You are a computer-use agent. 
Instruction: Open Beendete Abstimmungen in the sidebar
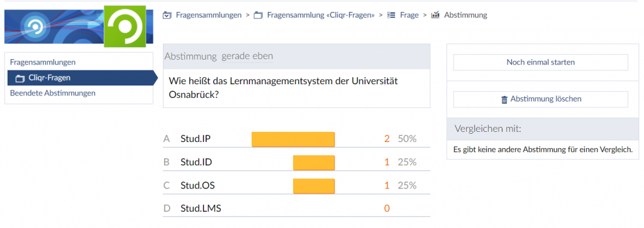pos(53,93)
